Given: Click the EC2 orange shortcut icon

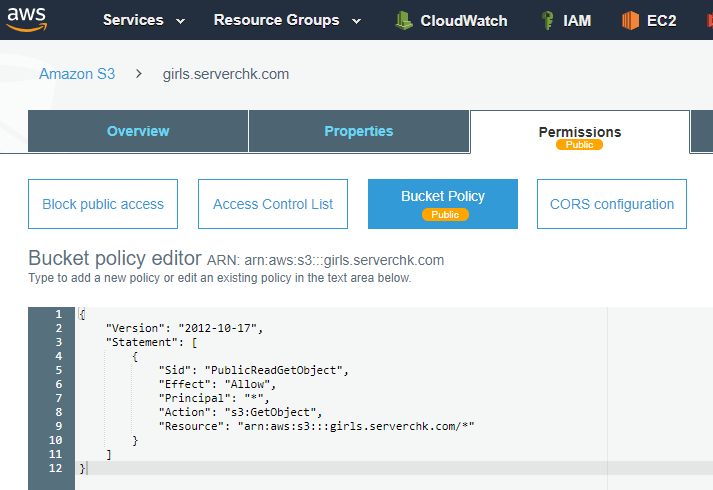Looking at the screenshot, I should tap(630, 20).
